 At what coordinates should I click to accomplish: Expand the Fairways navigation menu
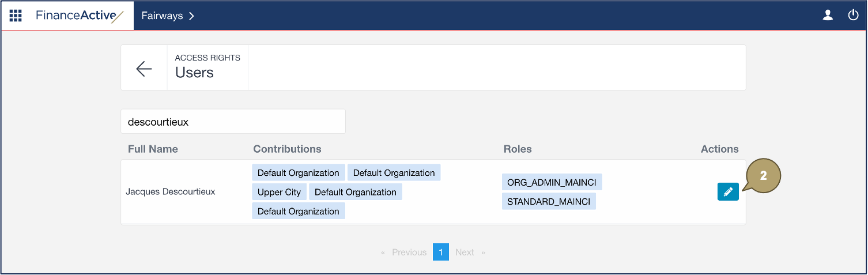(x=168, y=16)
